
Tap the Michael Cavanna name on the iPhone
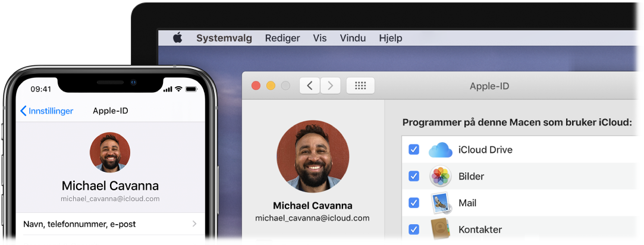110,186
